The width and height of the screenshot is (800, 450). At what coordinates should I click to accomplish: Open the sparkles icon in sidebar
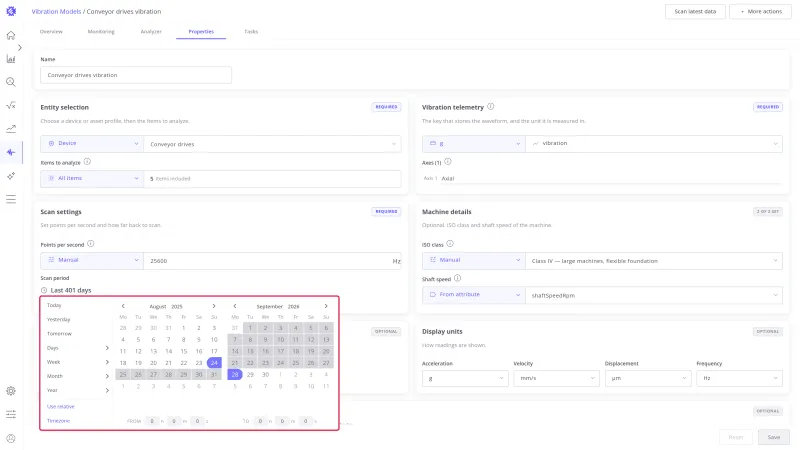(11, 176)
